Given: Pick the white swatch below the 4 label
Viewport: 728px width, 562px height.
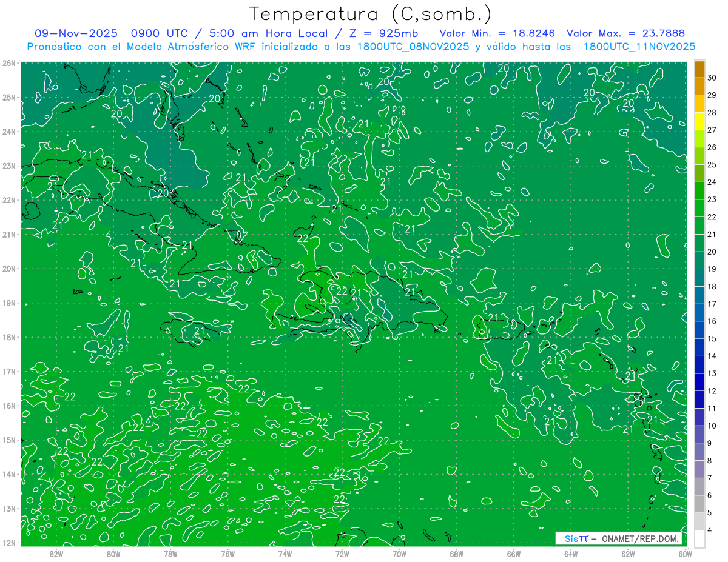Looking at the screenshot, I should (699, 538).
